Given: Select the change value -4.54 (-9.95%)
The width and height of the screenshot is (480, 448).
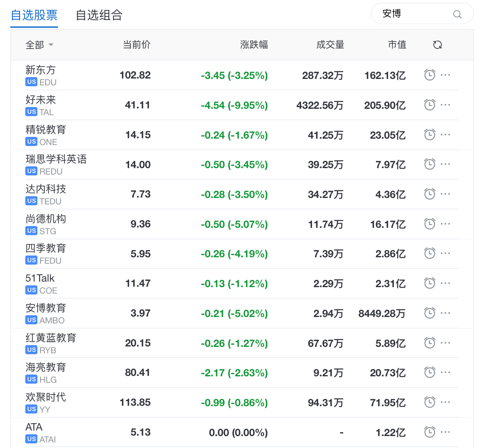Looking at the screenshot, I should point(234,105).
